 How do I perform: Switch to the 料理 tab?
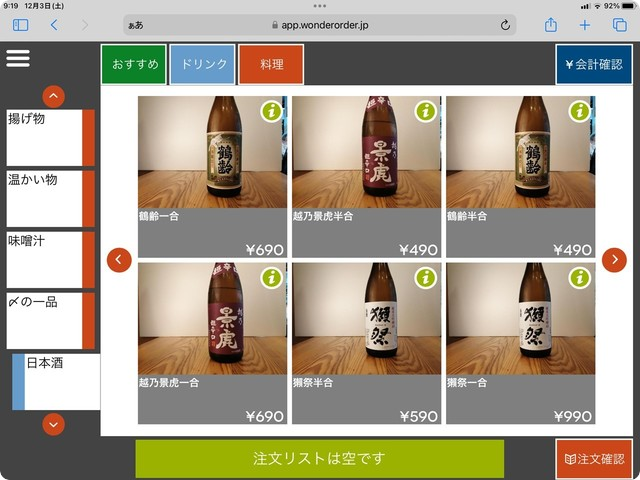(x=271, y=64)
